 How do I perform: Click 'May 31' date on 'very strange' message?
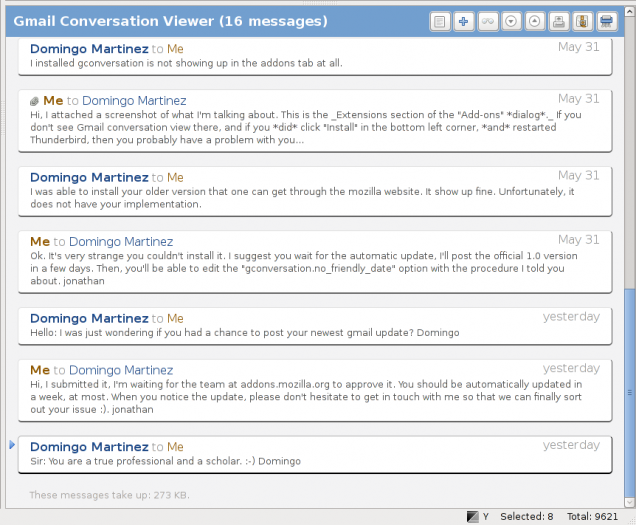[579, 240]
